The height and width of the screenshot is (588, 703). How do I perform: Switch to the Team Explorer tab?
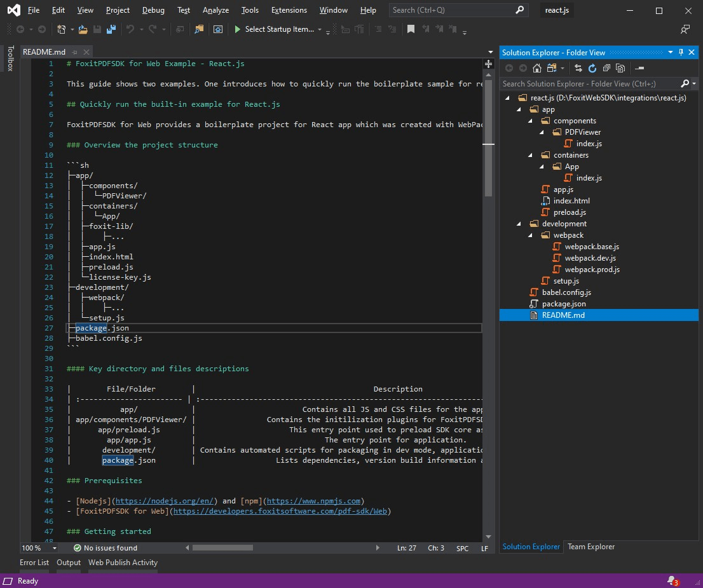(591, 547)
